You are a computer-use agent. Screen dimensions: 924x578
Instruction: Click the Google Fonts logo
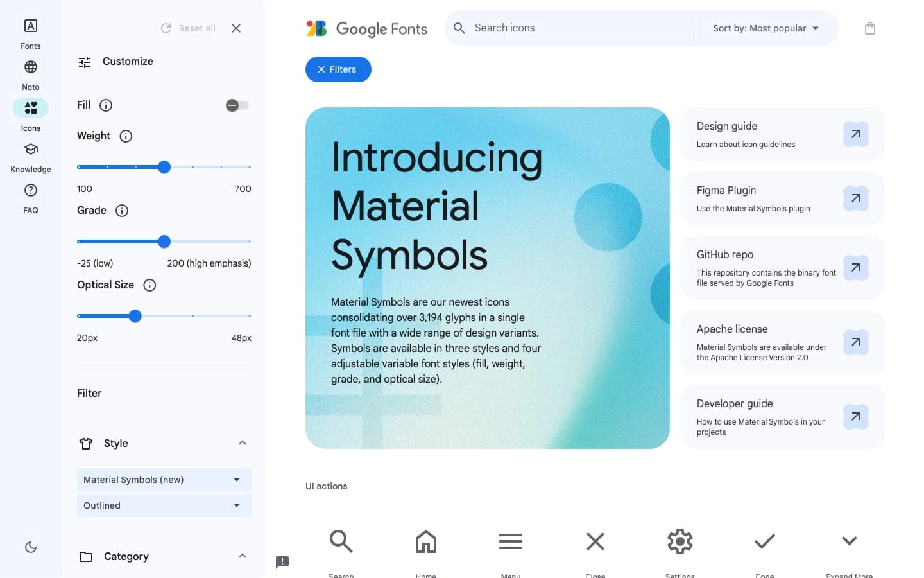(366, 28)
